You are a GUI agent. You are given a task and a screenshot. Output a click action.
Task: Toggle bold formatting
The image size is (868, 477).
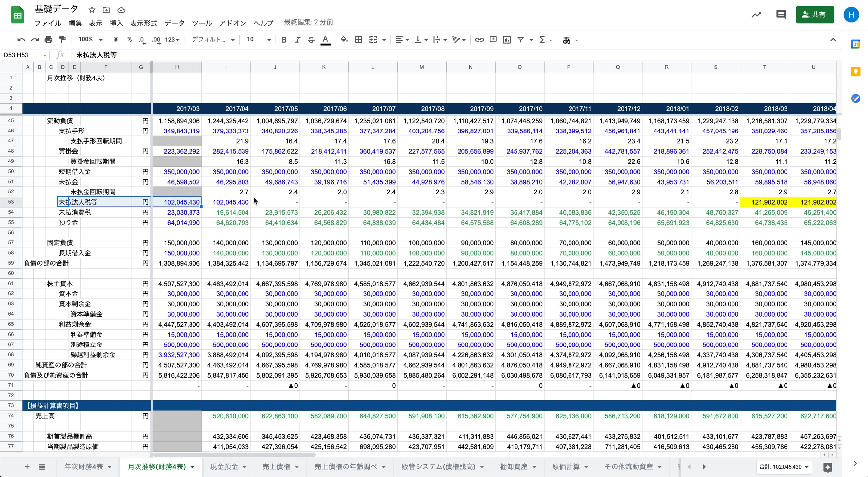point(284,40)
